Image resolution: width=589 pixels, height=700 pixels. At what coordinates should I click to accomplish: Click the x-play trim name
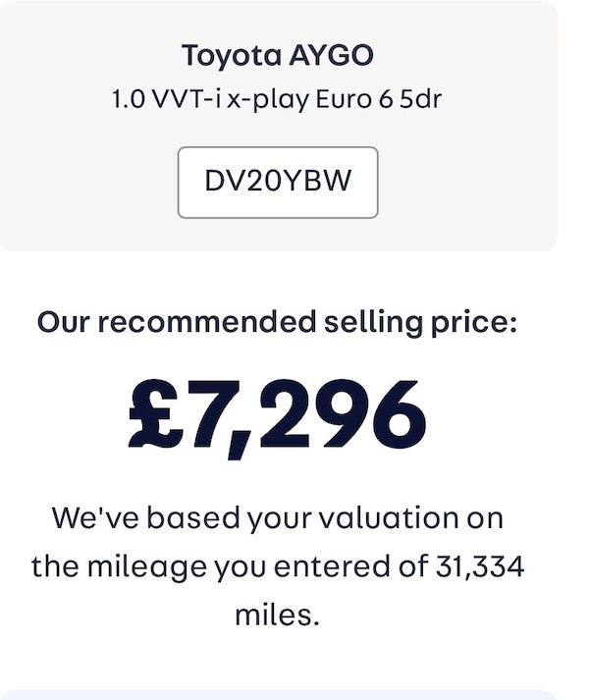[263, 100]
